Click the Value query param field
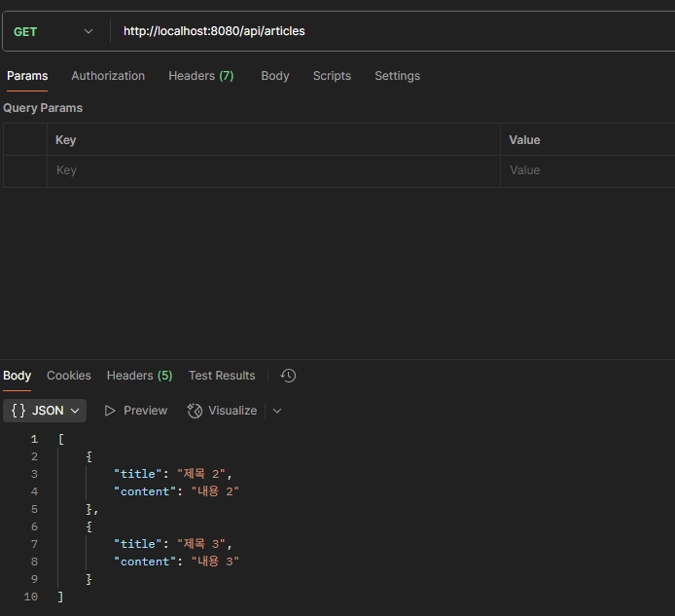Viewport: 675px width, 616px height. tap(587, 170)
